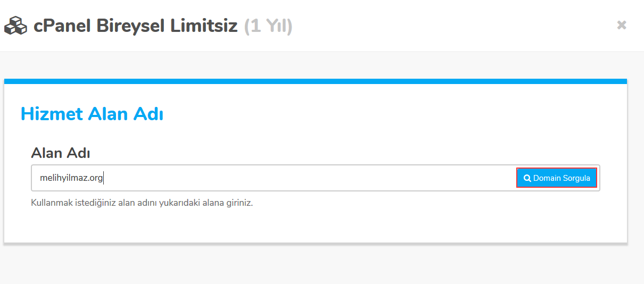Click the (1 Yıl) duration text
644x284 pixels.
(268, 26)
